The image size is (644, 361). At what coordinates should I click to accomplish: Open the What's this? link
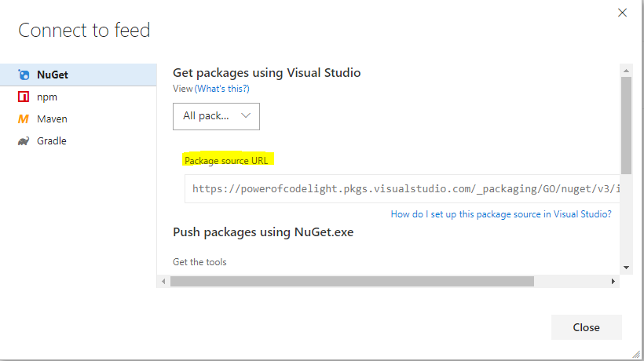click(221, 89)
